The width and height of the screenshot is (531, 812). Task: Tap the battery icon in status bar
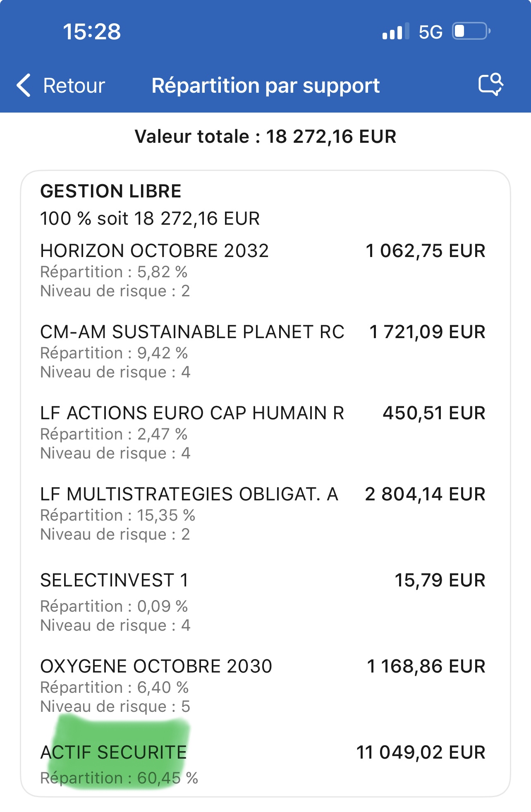471,31
